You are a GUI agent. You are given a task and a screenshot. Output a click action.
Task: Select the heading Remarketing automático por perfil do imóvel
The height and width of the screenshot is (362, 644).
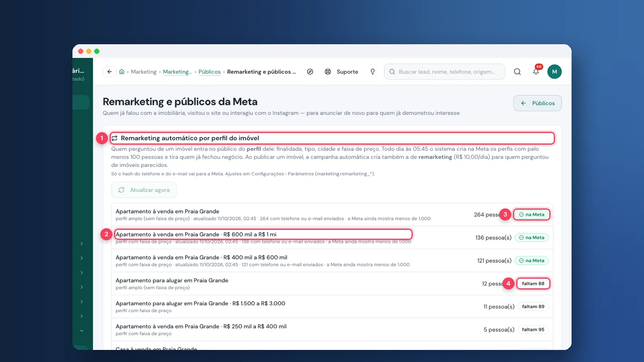(x=190, y=138)
